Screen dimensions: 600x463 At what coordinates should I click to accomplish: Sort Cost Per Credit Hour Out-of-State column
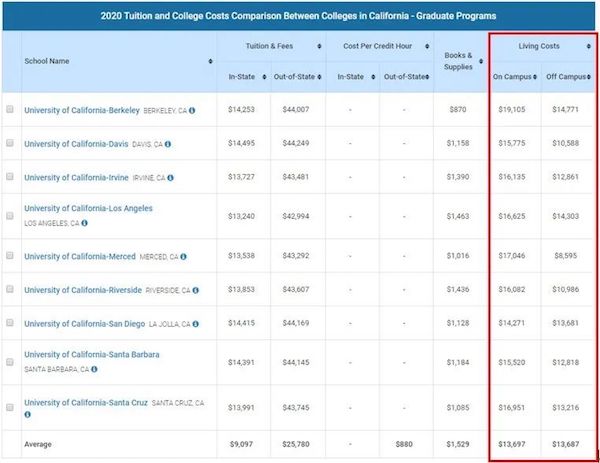[x=427, y=77]
